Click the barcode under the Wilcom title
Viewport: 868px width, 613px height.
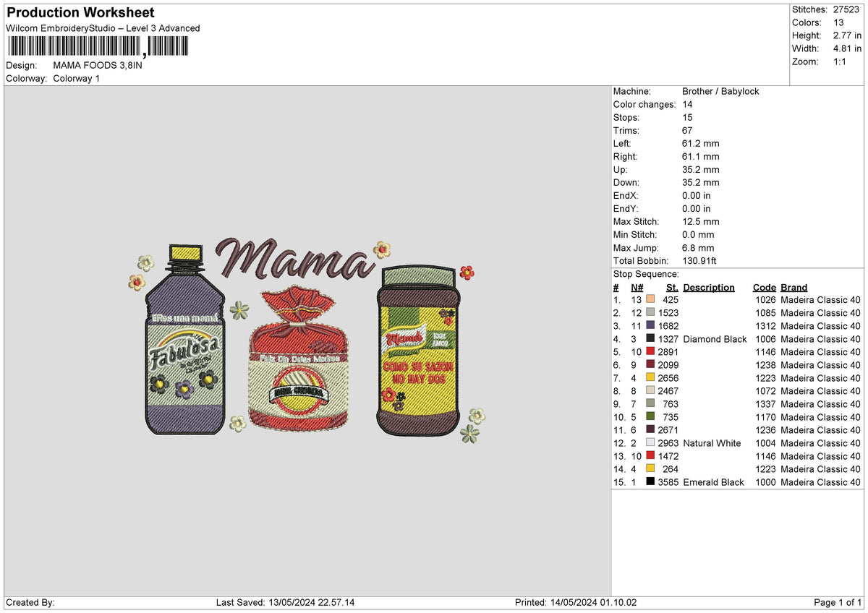(x=97, y=46)
